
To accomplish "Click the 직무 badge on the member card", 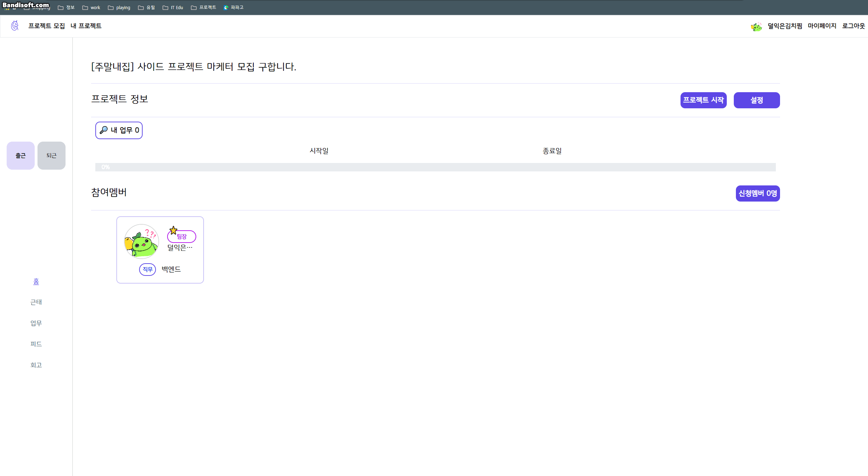I will [148, 269].
